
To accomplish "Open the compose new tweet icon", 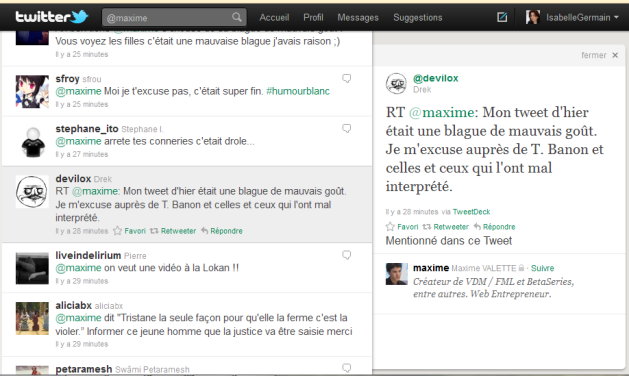I will pyautogui.click(x=502, y=17).
